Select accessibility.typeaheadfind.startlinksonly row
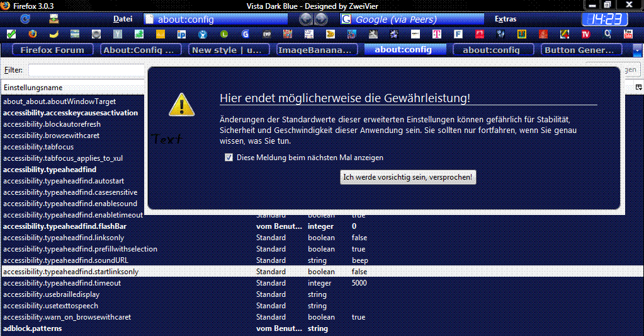The height and width of the screenshot is (336, 644). (x=322, y=272)
